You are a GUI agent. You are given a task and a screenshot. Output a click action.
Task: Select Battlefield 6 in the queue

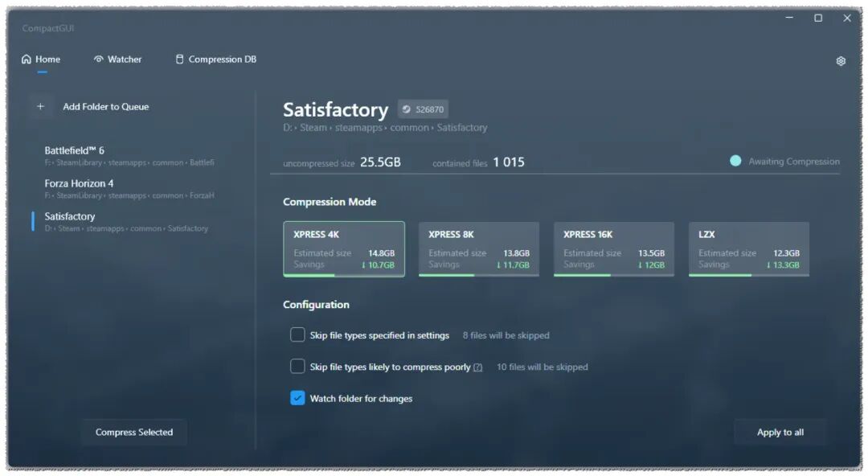point(129,156)
